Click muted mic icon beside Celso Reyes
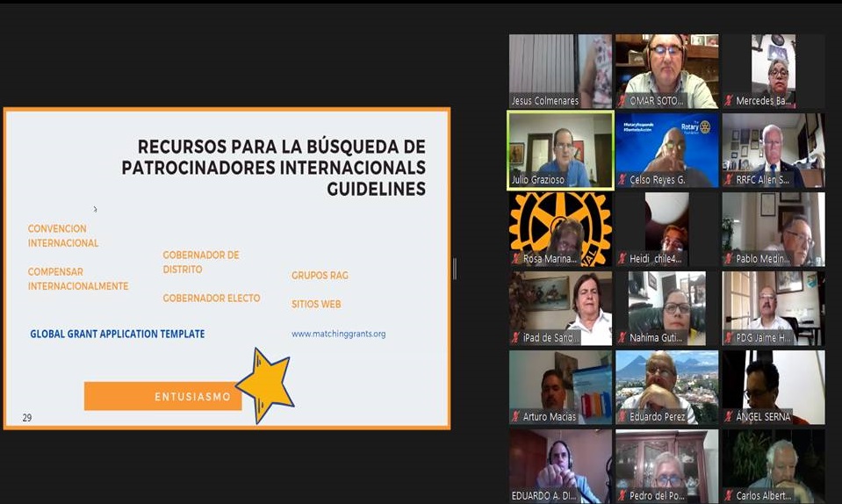842x504 pixels. tap(623, 180)
